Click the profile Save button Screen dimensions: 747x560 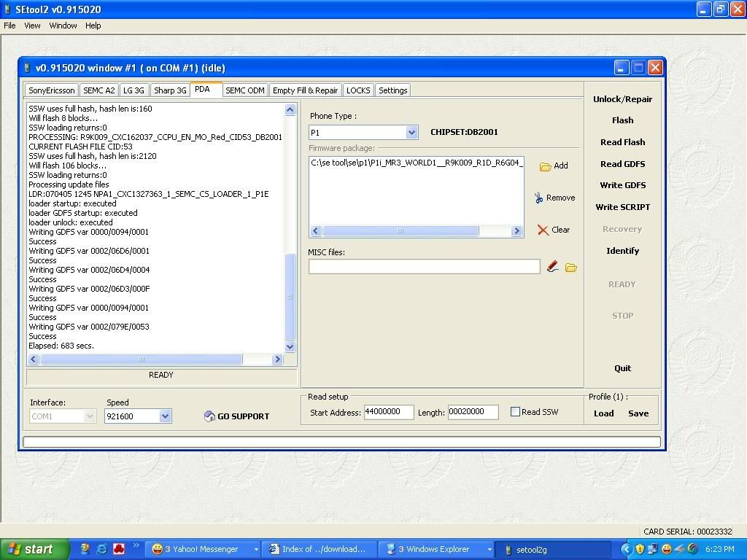[x=638, y=413]
